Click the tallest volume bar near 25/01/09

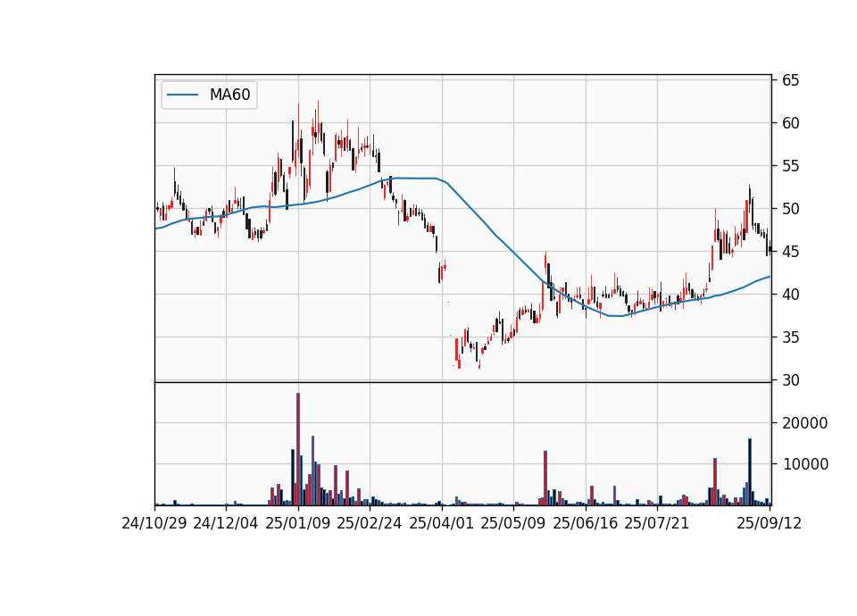[298, 449]
